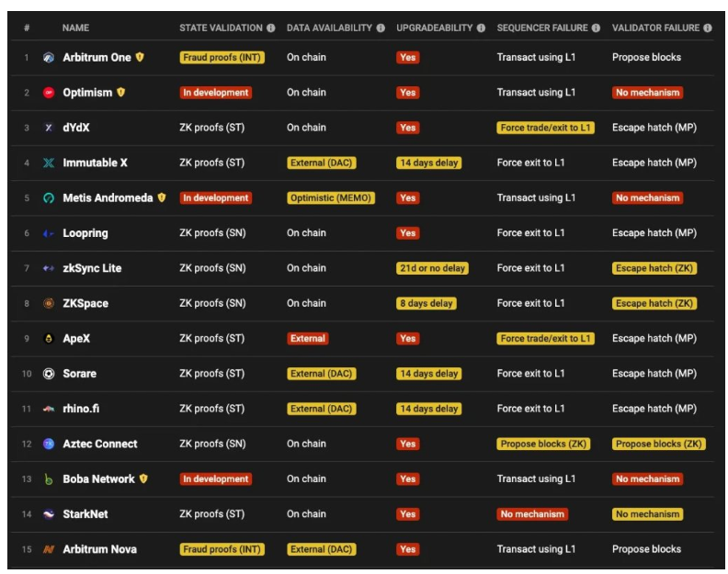Click the dYdX logo icon
728x574 pixels.
click(x=49, y=128)
